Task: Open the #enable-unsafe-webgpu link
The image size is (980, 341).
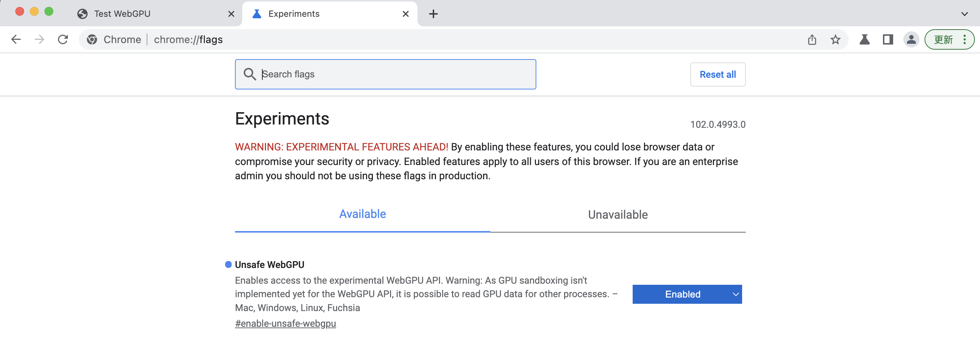Action: (285, 323)
